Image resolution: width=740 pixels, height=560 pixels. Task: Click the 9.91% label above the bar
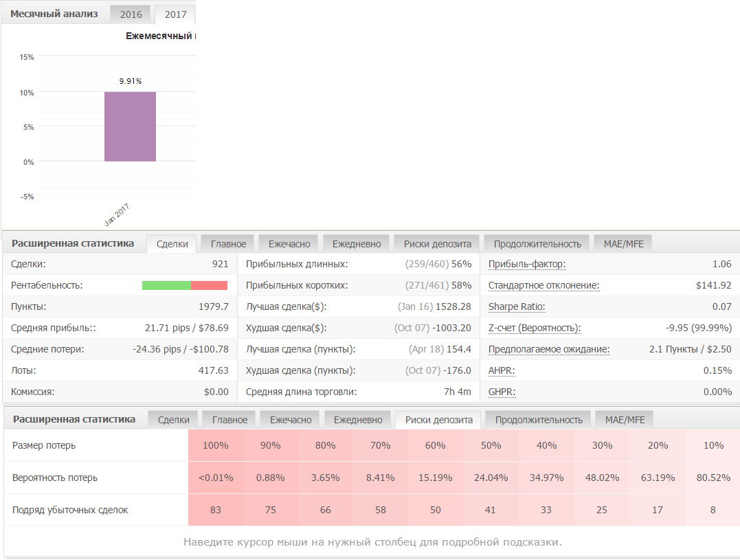[x=131, y=81]
